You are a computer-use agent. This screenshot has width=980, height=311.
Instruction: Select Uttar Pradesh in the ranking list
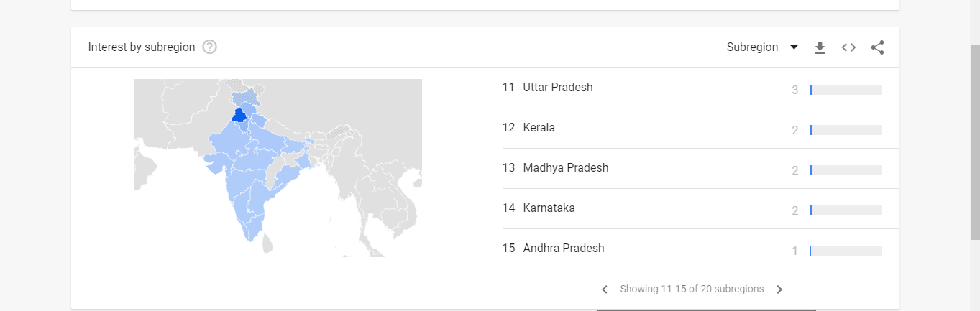(x=558, y=88)
